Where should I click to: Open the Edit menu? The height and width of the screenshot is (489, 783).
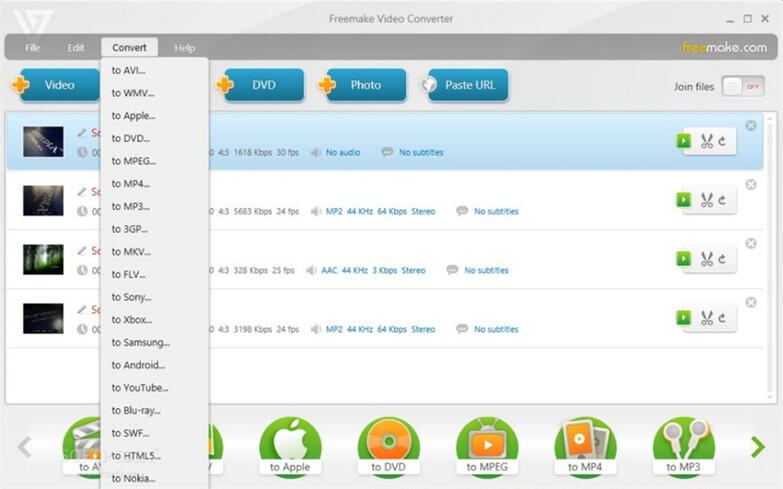(x=76, y=47)
